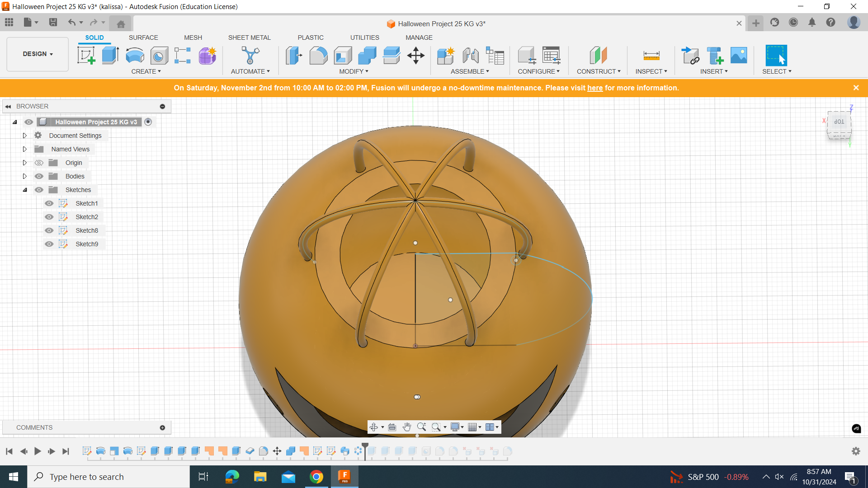Click the Insert Canvas image icon
Viewport: 868px width, 488px height.
[739, 56]
